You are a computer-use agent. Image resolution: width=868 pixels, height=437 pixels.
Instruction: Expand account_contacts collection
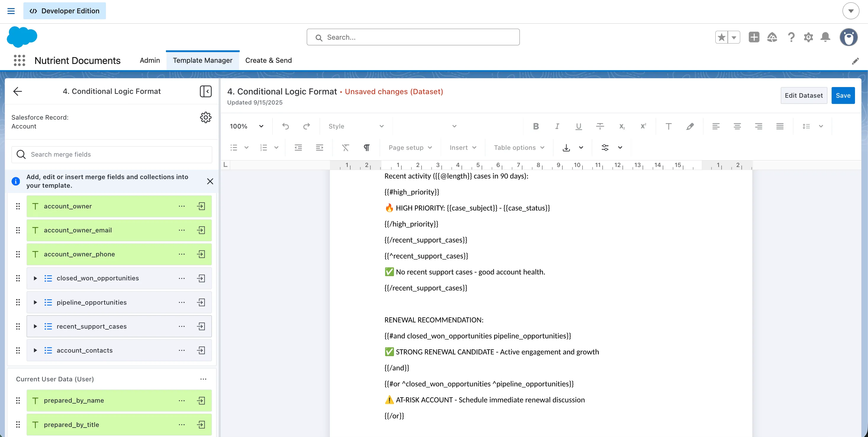tap(35, 350)
